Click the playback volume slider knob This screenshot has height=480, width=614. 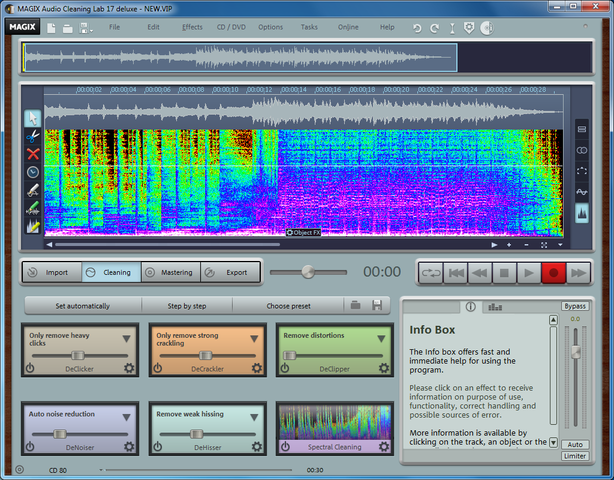tap(308, 272)
